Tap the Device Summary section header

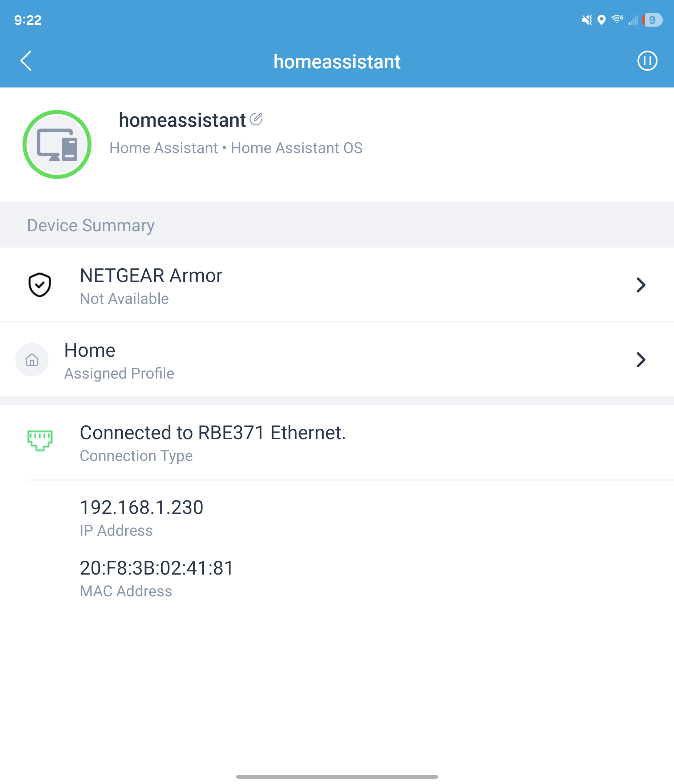(x=91, y=225)
